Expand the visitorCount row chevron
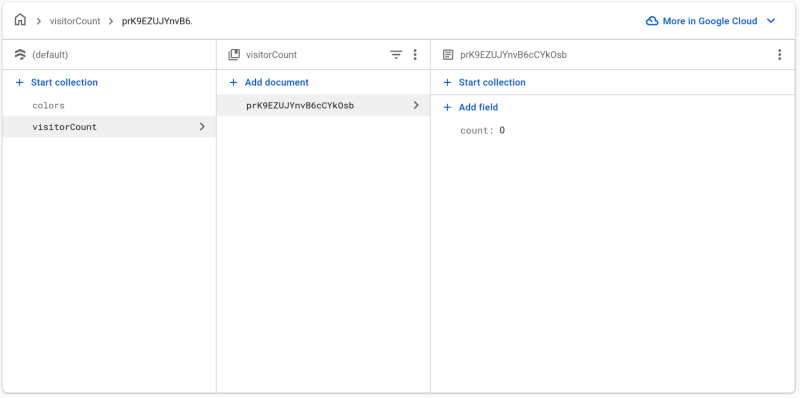The image size is (800, 398). coord(202,127)
